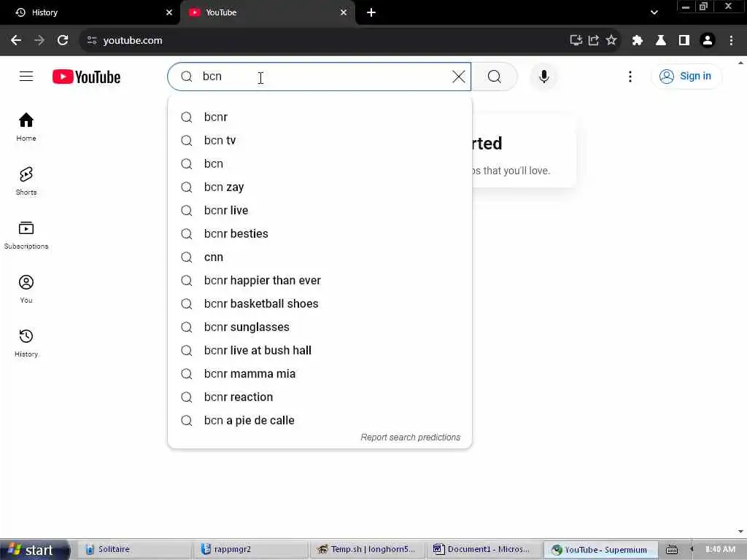Open the Chrome Labs flask icon
The height and width of the screenshot is (560, 747).
click(661, 41)
